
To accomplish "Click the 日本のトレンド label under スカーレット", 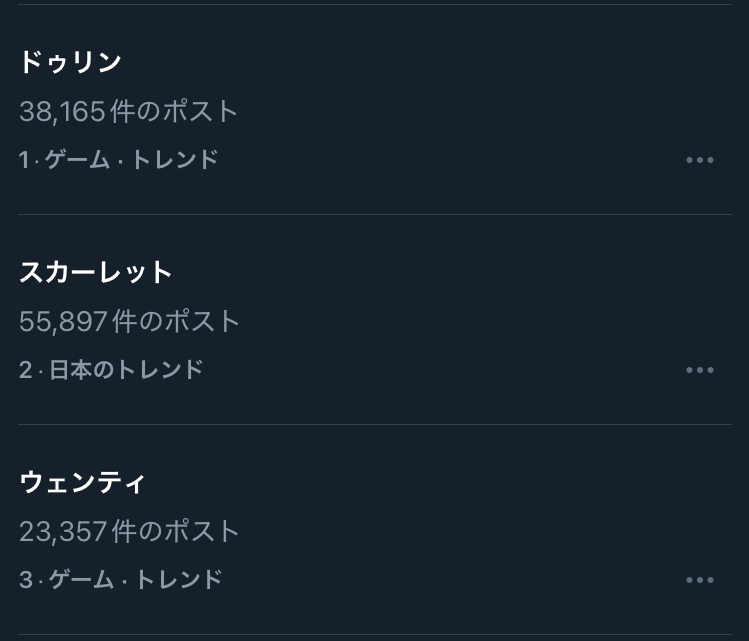I will point(126,370).
